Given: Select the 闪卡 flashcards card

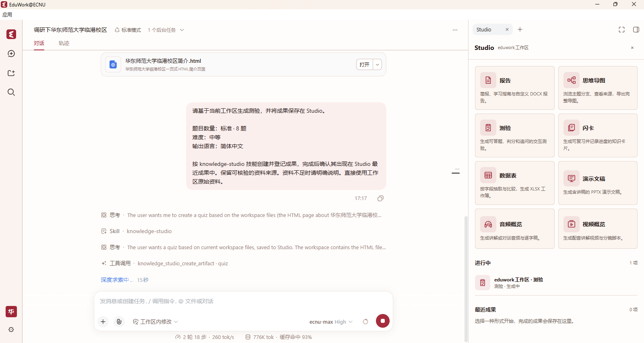Looking at the screenshot, I should [x=598, y=135].
